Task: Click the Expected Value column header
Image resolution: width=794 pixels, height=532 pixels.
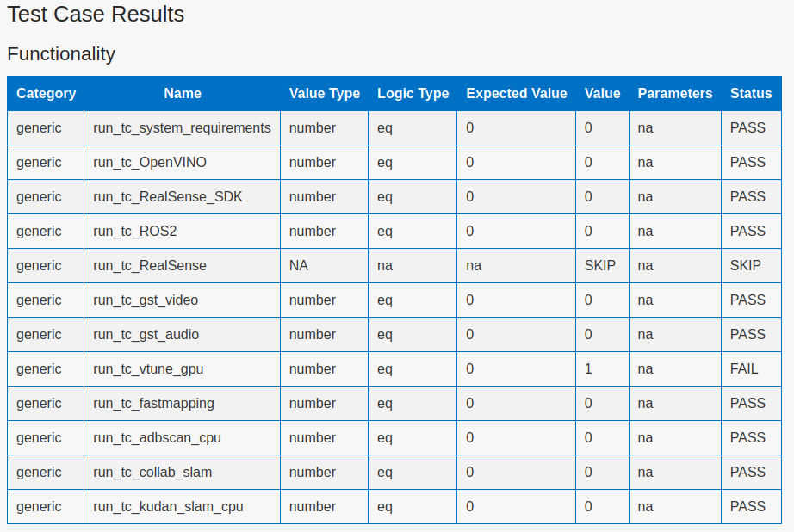Action: pos(517,94)
